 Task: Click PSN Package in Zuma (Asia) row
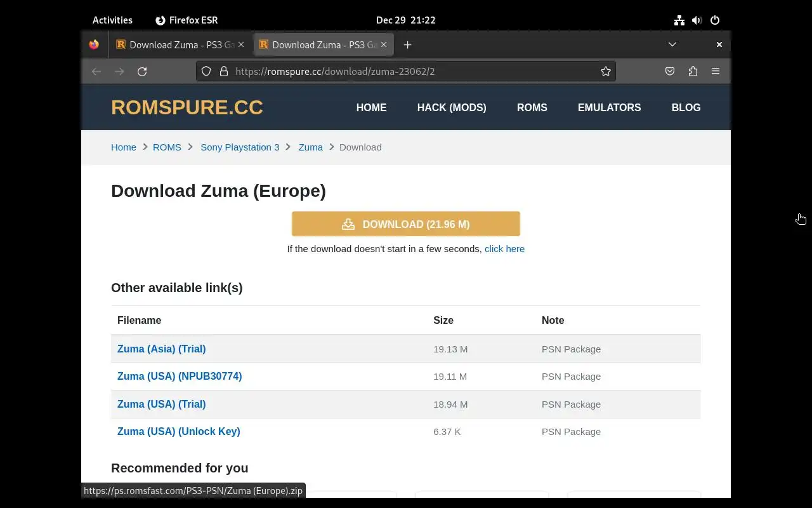571,349
